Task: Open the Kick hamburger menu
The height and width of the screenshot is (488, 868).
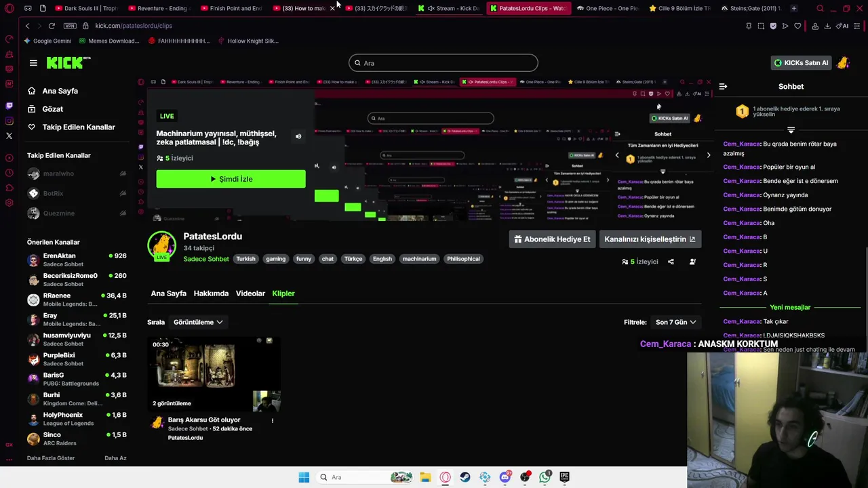Action: click(33, 63)
